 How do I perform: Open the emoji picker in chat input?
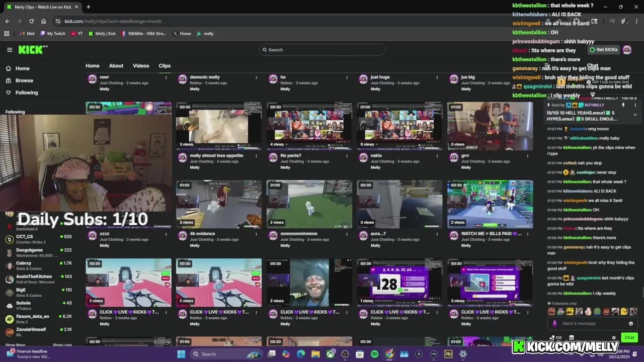tap(631, 323)
